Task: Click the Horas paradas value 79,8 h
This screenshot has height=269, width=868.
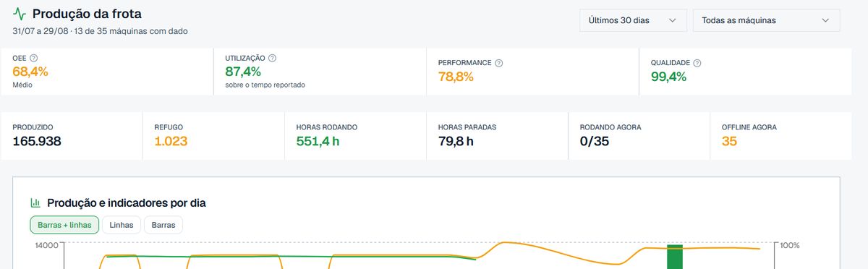Action: pyautogui.click(x=456, y=141)
